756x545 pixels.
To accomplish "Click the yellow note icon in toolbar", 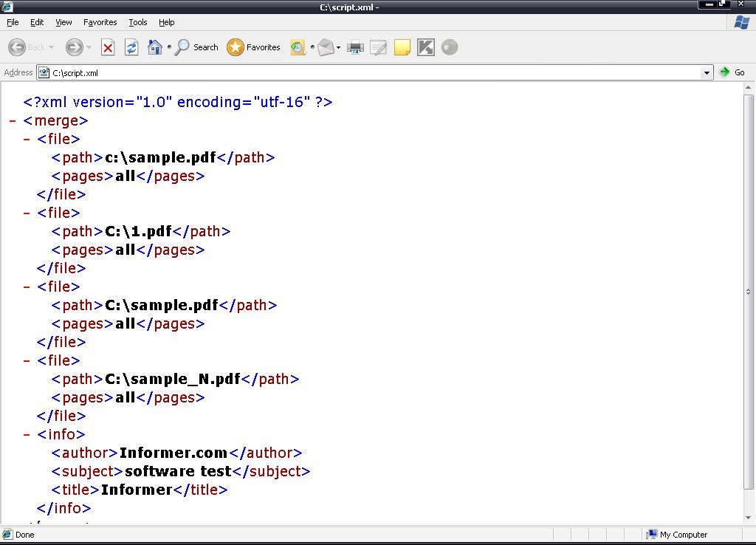I will [402, 47].
